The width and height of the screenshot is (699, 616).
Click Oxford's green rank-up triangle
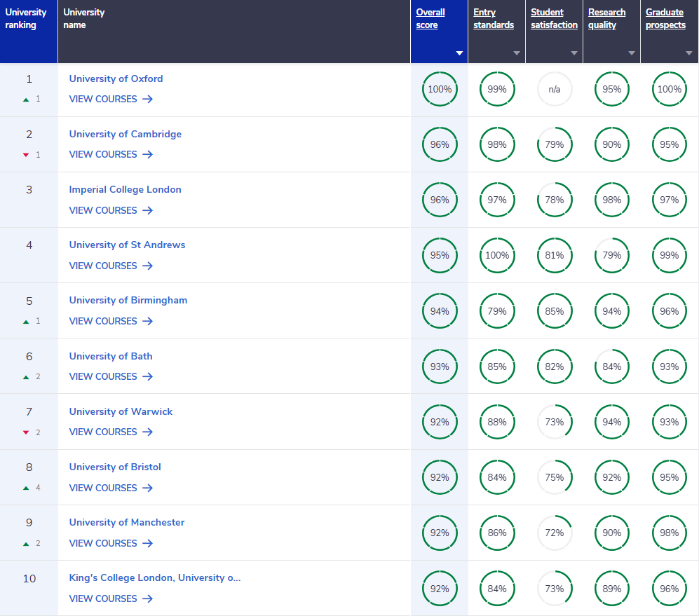tap(26, 100)
